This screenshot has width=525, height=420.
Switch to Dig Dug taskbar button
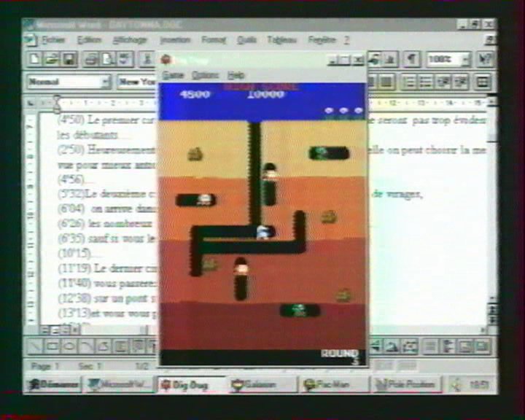tap(191, 385)
